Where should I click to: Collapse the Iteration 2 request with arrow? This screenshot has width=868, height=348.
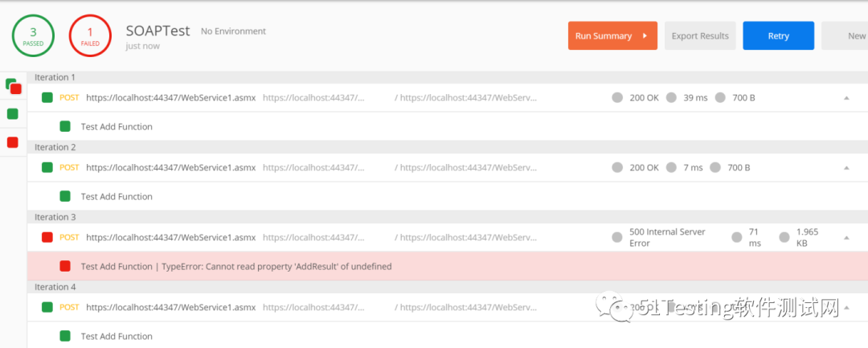(845, 168)
